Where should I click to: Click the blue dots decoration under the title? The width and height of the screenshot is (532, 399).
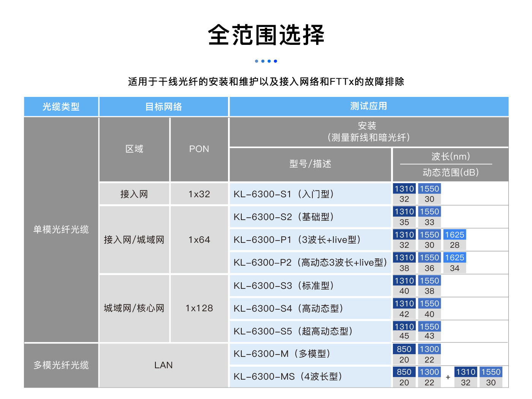(x=266, y=61)
